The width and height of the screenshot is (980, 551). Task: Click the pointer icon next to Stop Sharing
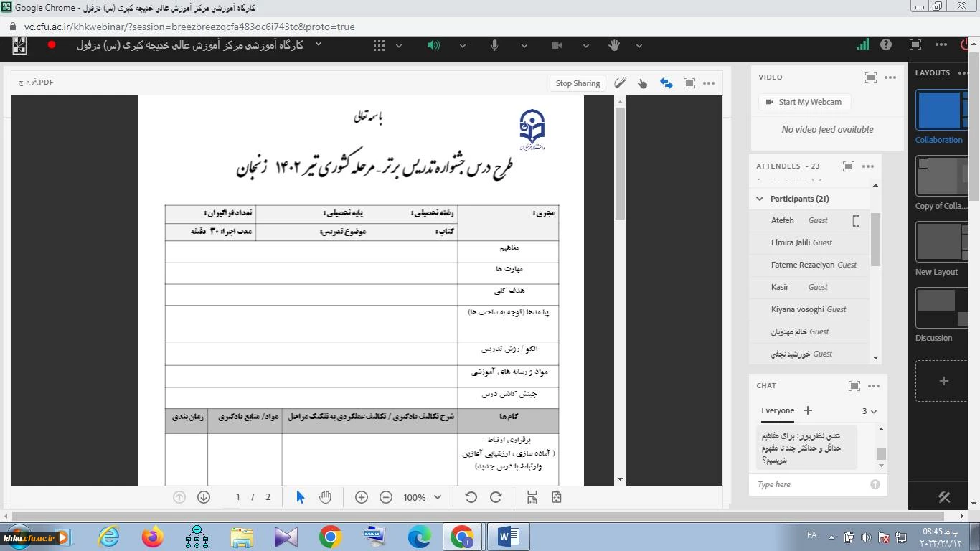pyautogui.click(x=643, y=83)
